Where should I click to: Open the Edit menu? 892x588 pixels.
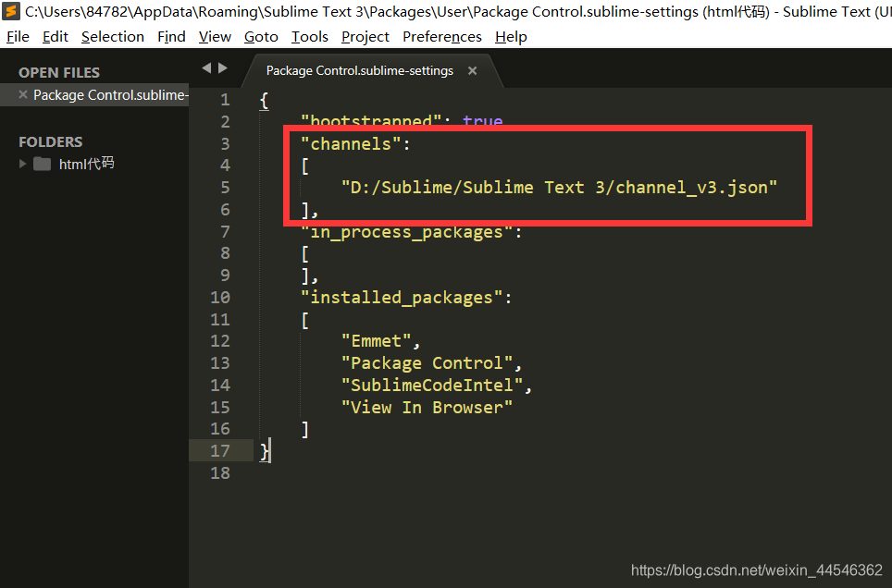(56, 37)
